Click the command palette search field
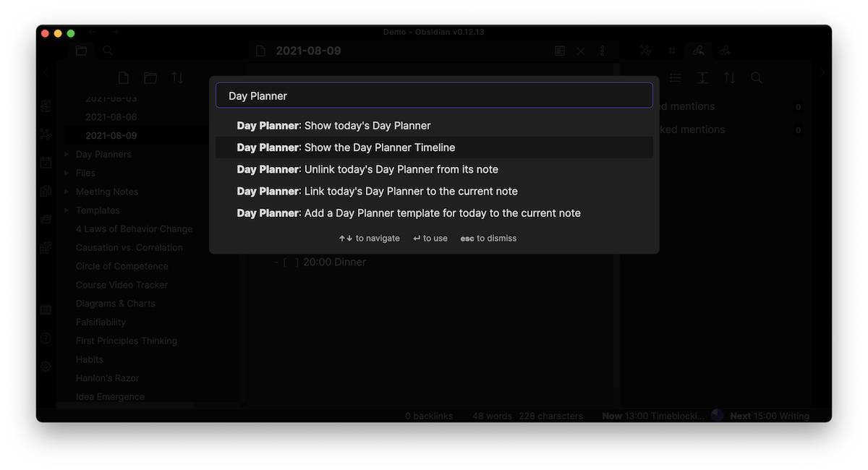 point(434,95)
